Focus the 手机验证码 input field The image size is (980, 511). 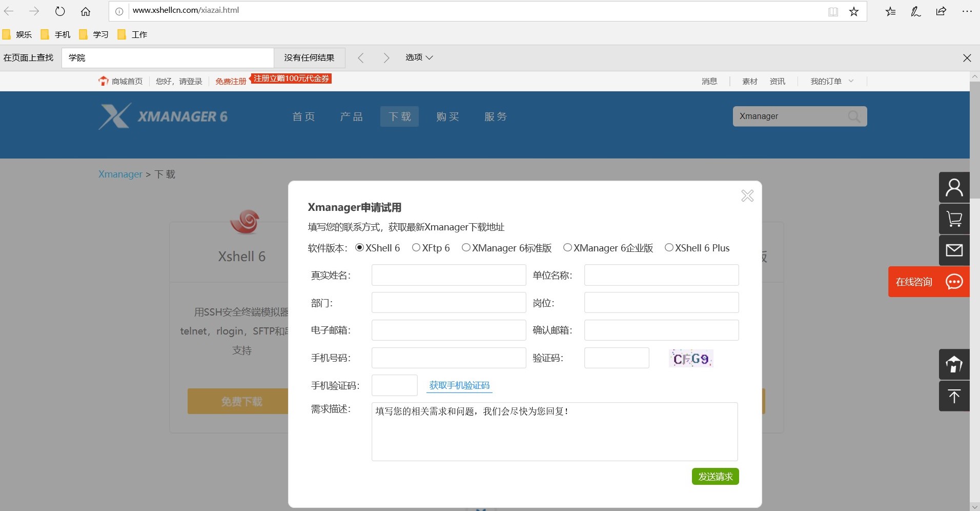coord(395,385)
